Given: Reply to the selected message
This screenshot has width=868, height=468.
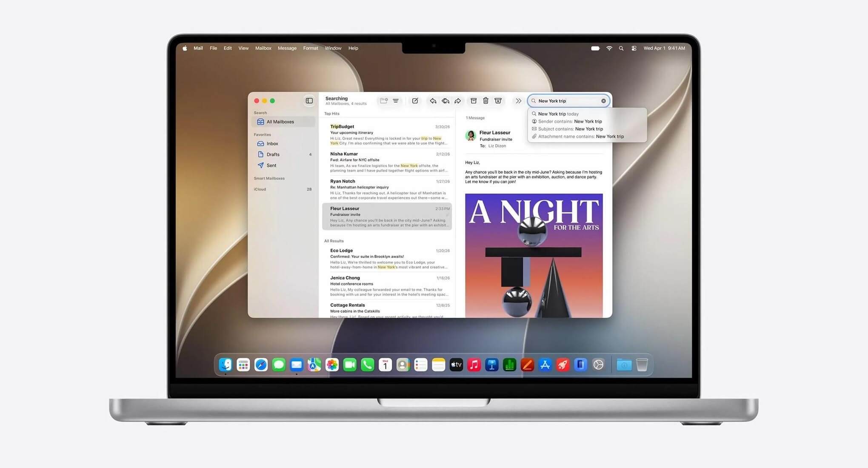Looking at the screenshot, I should (x=433, y=101).
